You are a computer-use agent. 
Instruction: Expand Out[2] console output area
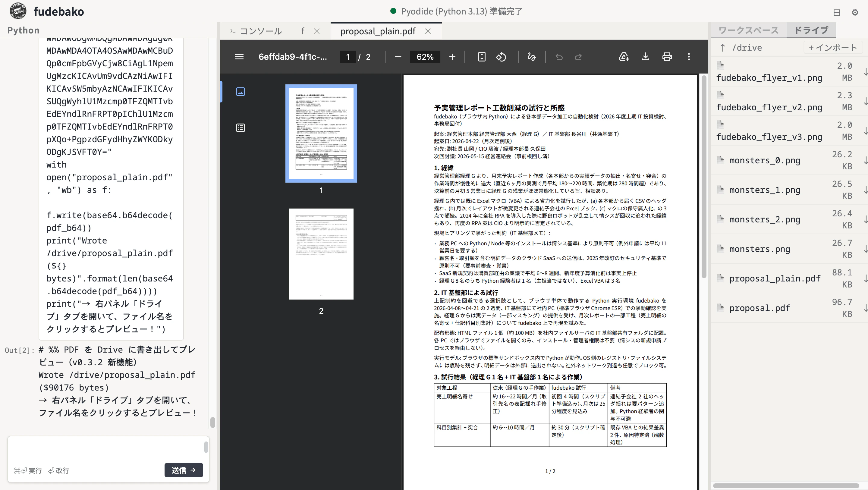coord(19,350)
